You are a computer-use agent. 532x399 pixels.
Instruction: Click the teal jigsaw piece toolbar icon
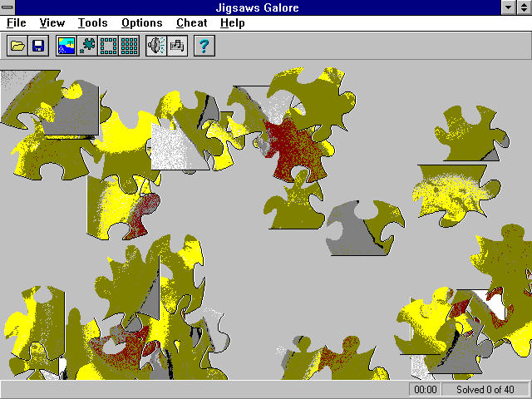[87, 46]
